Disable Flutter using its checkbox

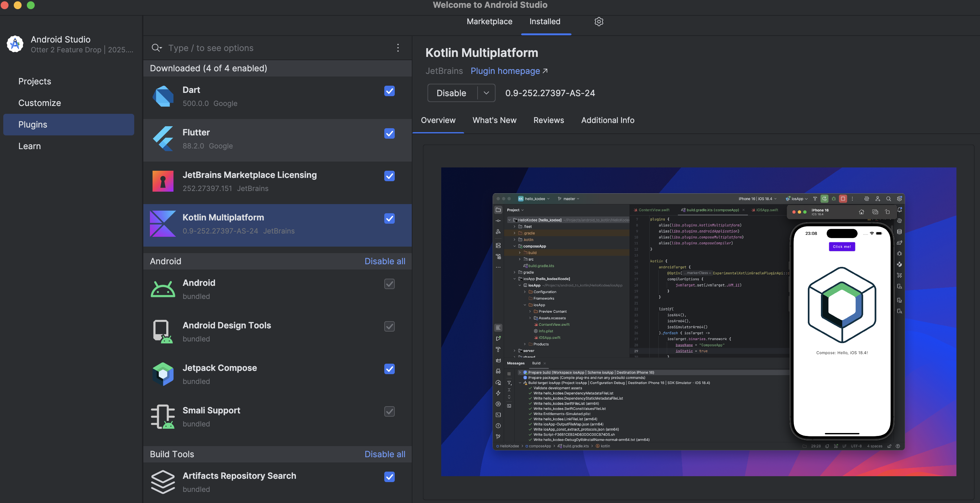click(389, 134)
